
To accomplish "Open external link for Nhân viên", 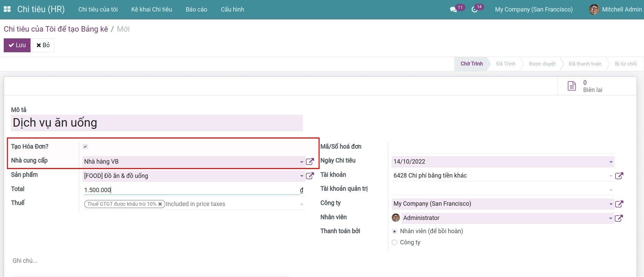I will (619, 218).
